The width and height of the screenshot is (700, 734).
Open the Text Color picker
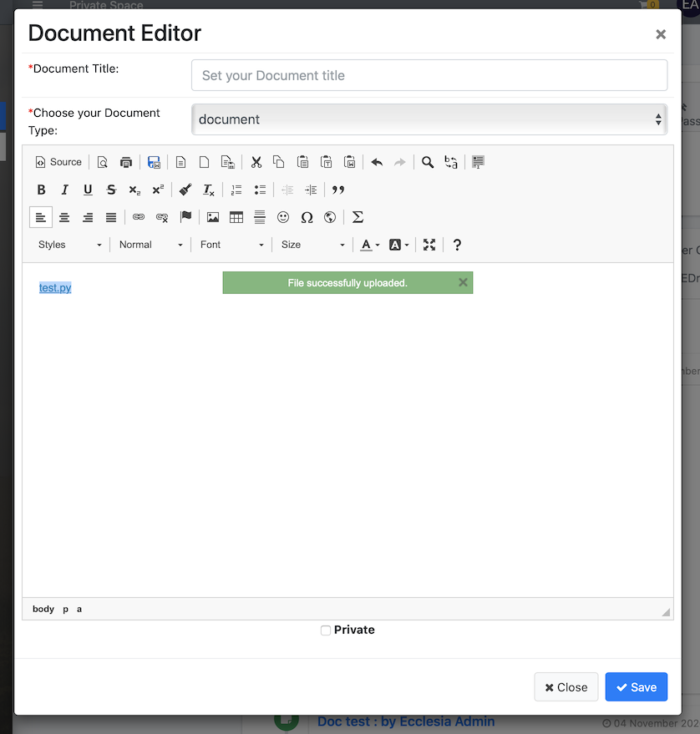coord(370,245)
